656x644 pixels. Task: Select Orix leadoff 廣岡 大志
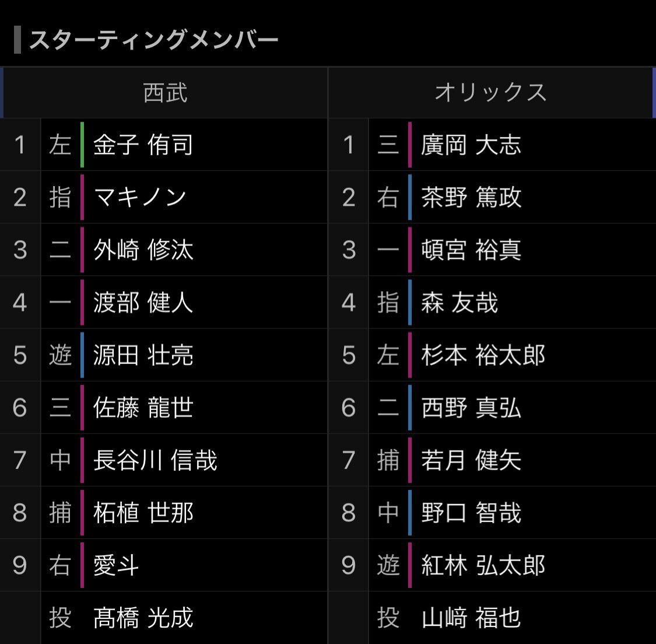[x=471, y=145]
